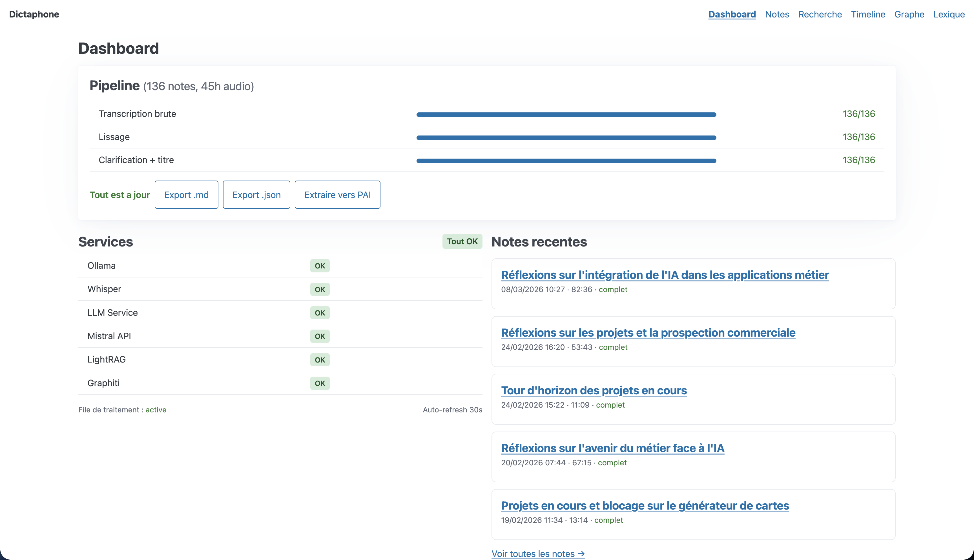The height and width of the screenshot is (560, 974).
Task: Click the Auto-refresh 30s text
Action: tap(452, 410)
